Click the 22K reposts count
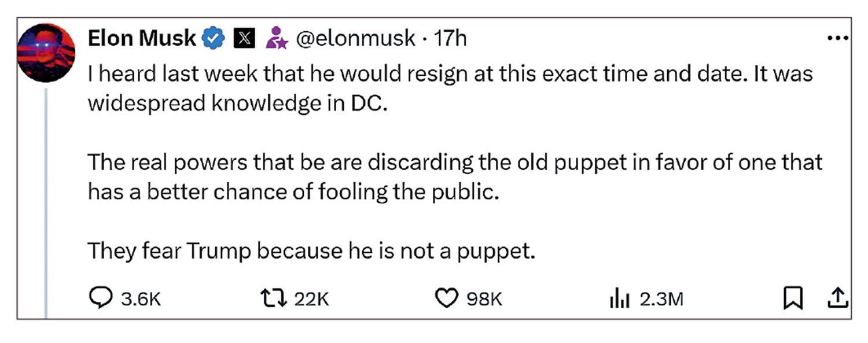 [x=311, y=299]
